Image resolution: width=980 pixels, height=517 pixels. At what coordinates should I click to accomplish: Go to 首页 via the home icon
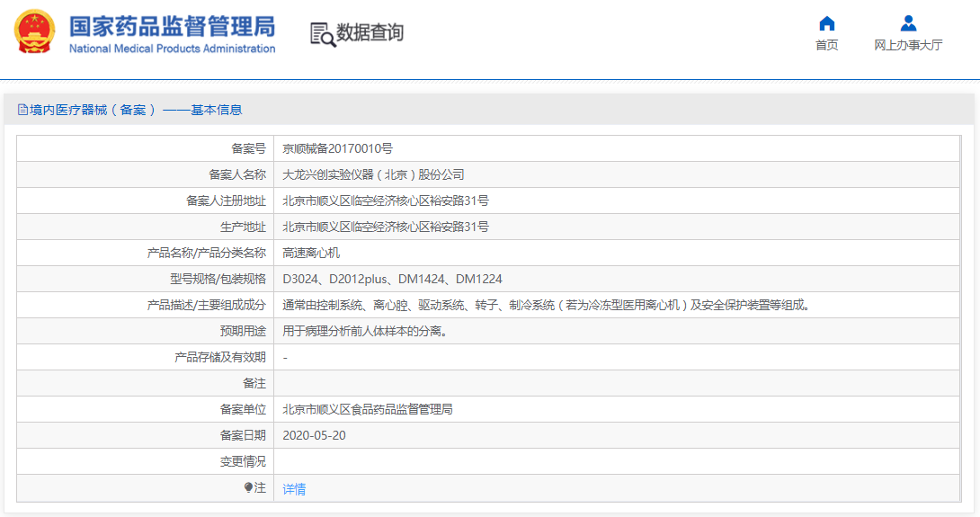click(x=827, y=23)
